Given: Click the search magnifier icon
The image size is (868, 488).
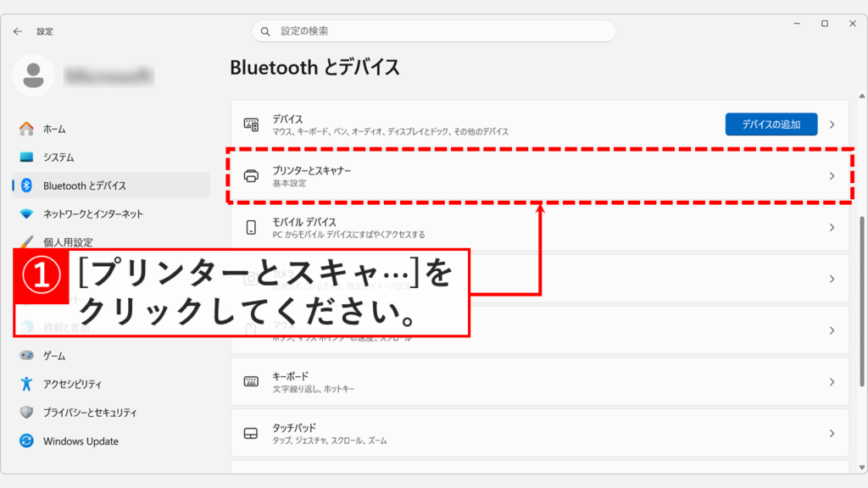Looking at the screenshot, I should click(265, 31).
